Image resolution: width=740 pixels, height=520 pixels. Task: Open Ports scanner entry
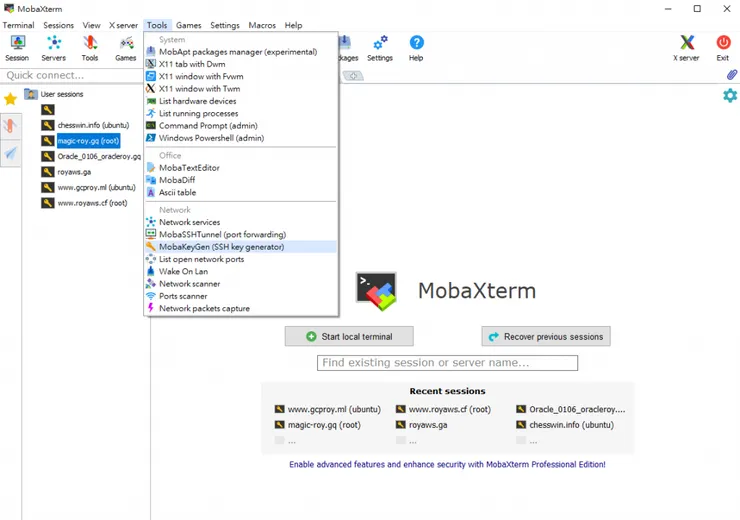[241, 296]
